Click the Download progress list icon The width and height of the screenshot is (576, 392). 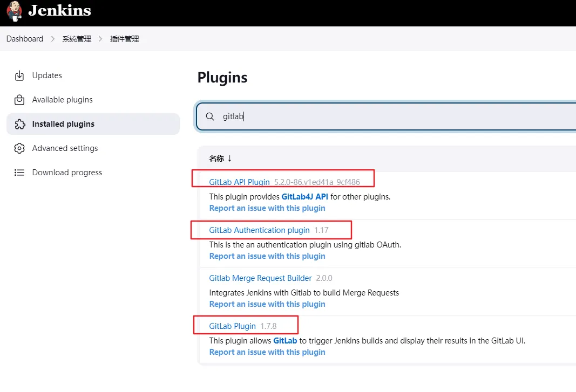[x=19, y=173]
